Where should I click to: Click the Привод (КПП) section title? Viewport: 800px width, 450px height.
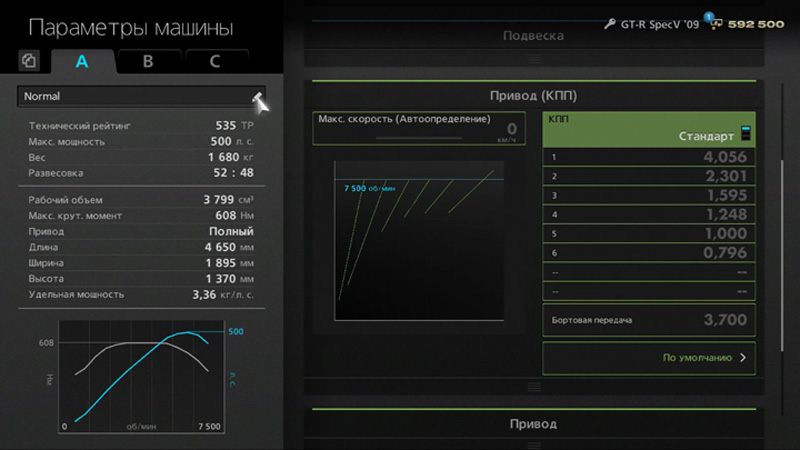[533, 96]
